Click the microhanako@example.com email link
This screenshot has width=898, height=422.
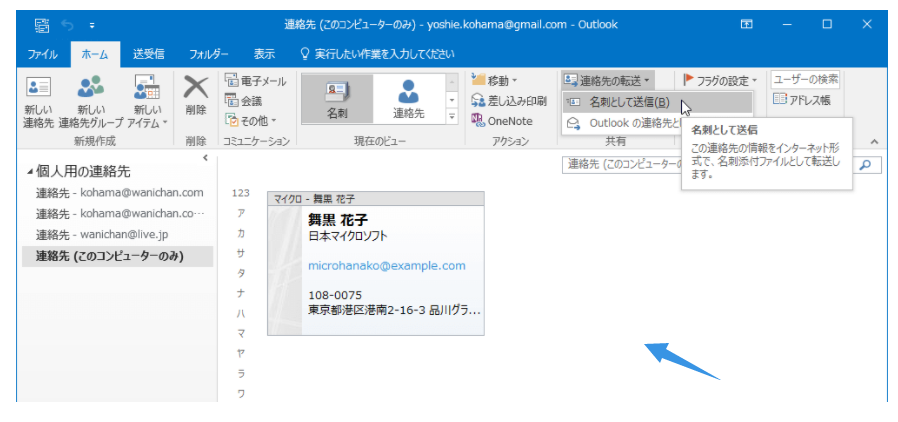[x=387, y=266]
